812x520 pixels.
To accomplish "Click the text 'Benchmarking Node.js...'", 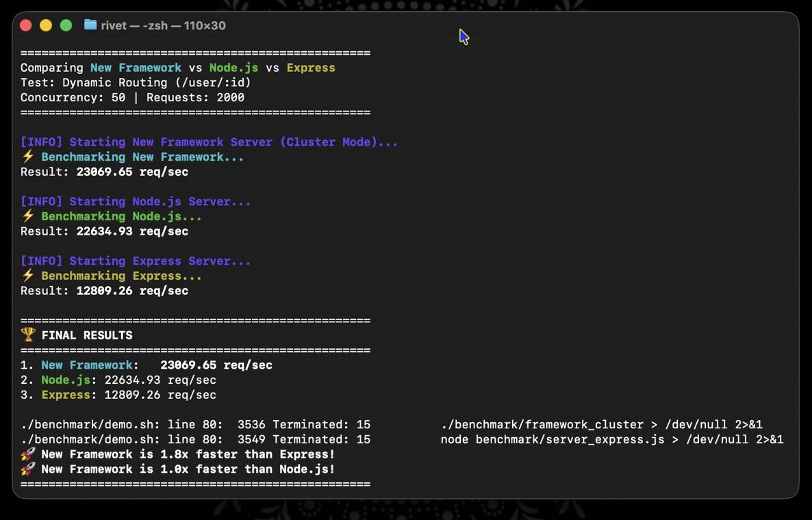I will (x=122, y=216).
